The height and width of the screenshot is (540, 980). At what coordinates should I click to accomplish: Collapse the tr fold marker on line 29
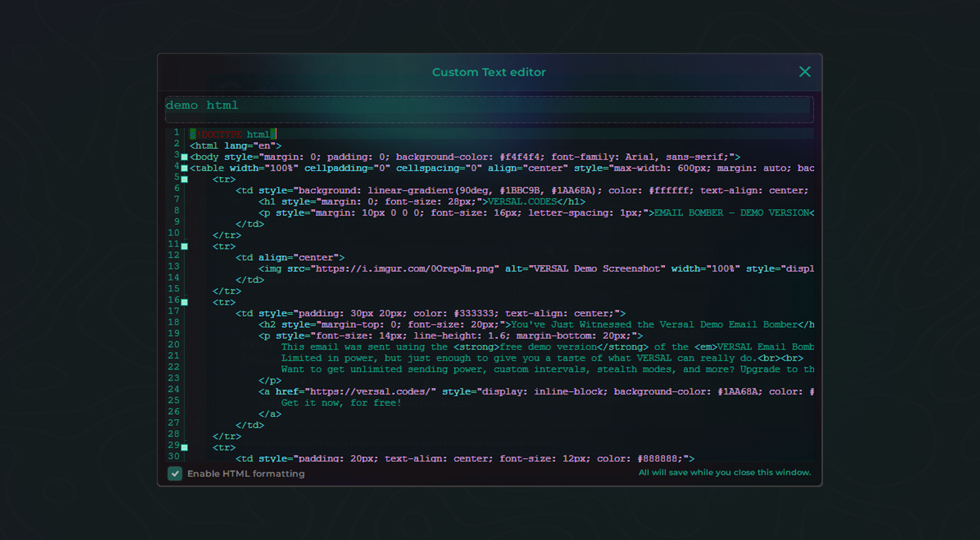pos(184,447)
